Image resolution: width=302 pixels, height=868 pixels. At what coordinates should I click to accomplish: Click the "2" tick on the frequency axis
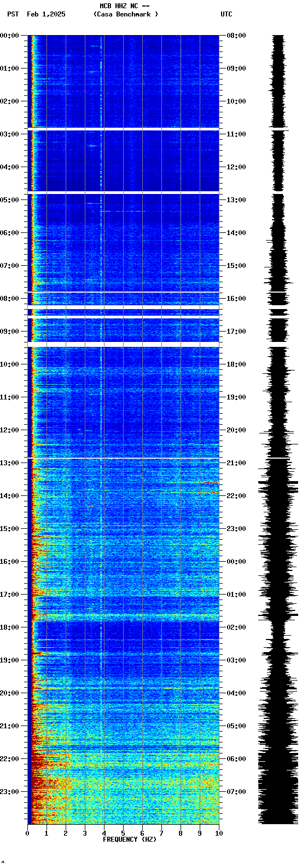66,833
